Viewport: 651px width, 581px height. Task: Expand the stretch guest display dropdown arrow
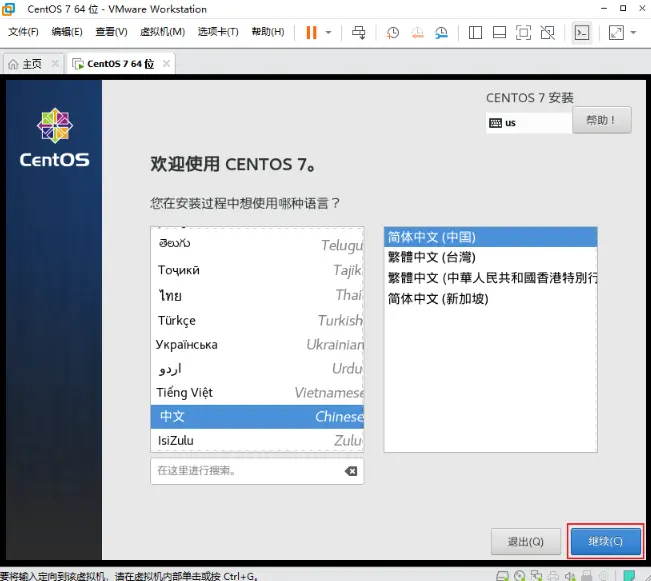pos(634,32)
